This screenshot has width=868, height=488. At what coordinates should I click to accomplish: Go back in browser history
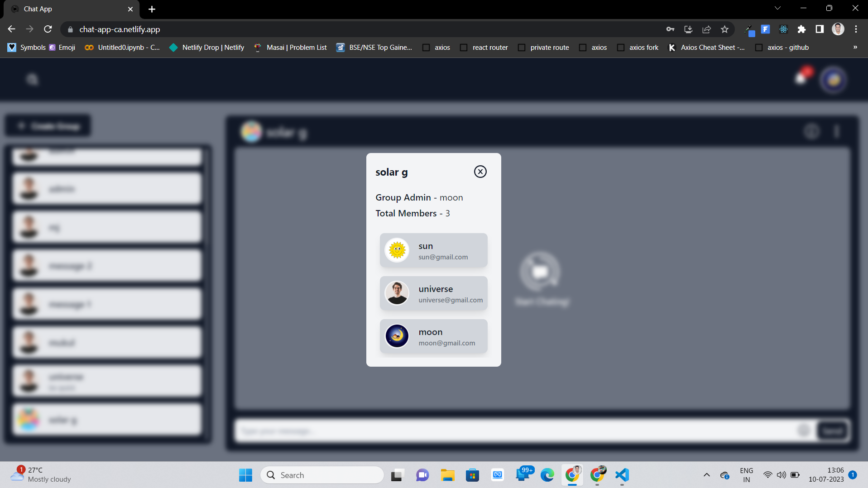[x=12, y=29]
